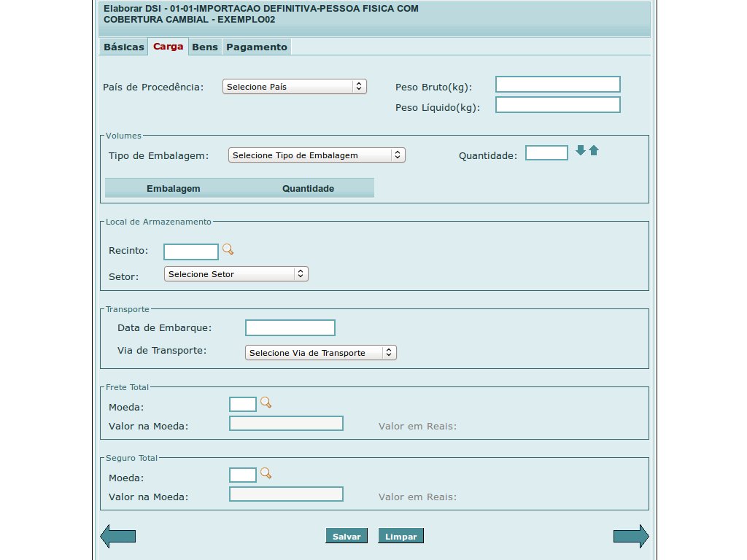747x560 pixels.
Task: Open Moeda search in Seguro Total section
Action: 266,472
